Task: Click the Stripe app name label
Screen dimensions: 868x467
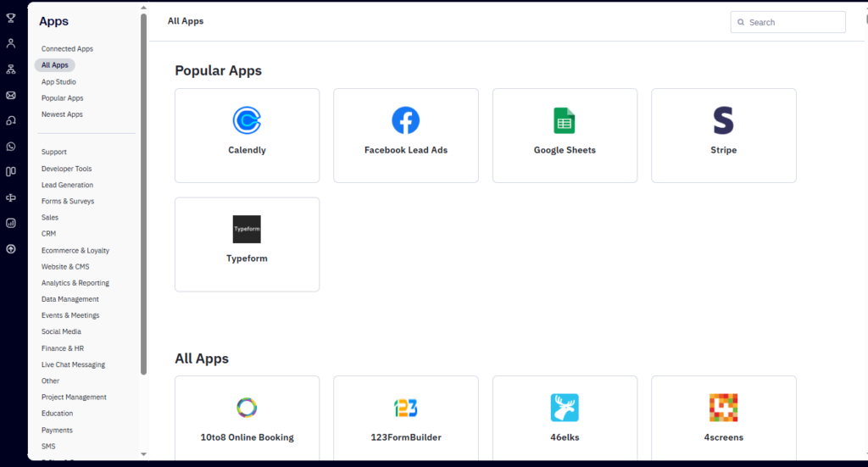Action: (724, 150)
